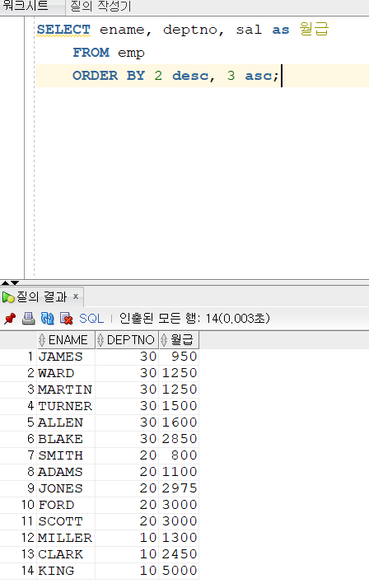
Task: Click the FROM keyword in editor
Action: coord(91,53)
